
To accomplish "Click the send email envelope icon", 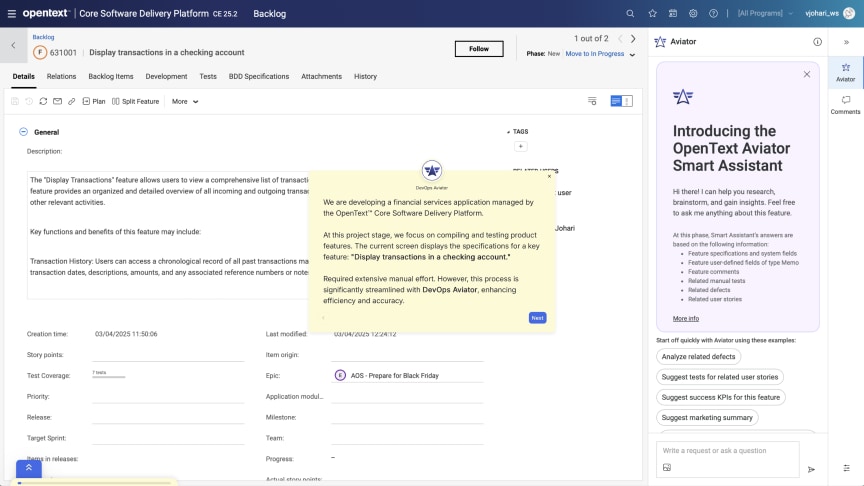I will point(57,101).
